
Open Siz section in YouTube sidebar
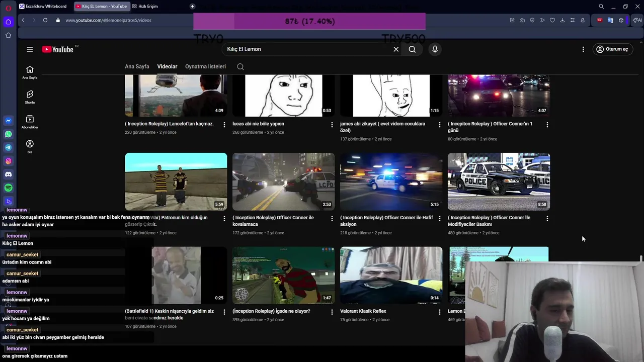click(x=30, y=146)
